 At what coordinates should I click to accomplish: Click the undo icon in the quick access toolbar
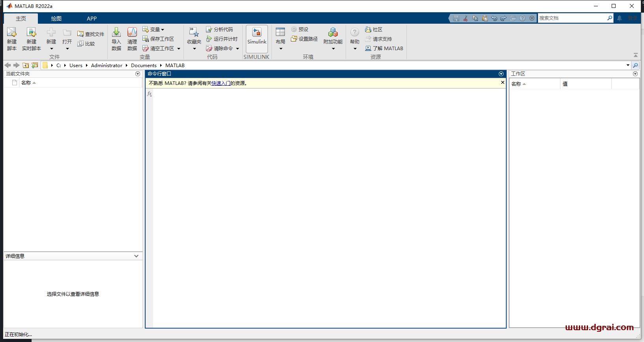(494, 18)
